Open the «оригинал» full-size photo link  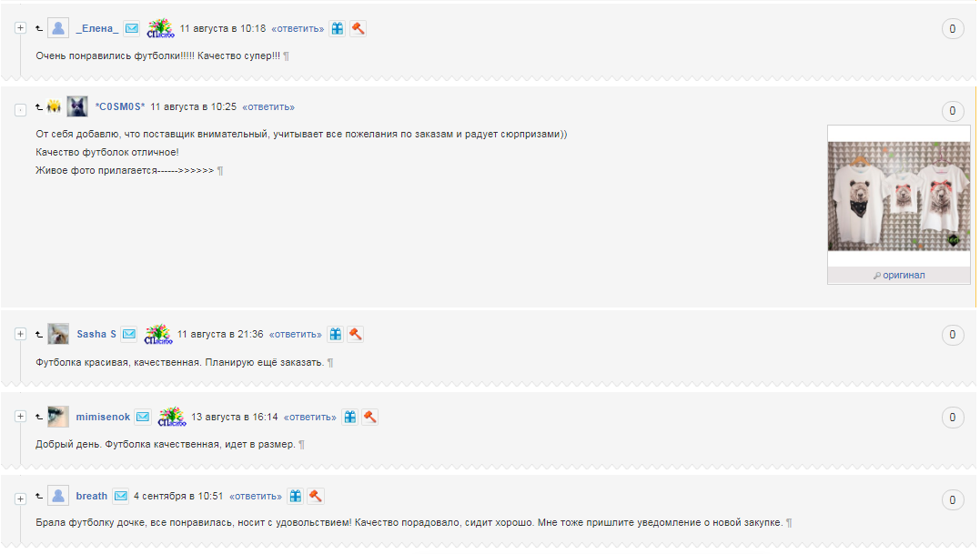tap(899, 275)
